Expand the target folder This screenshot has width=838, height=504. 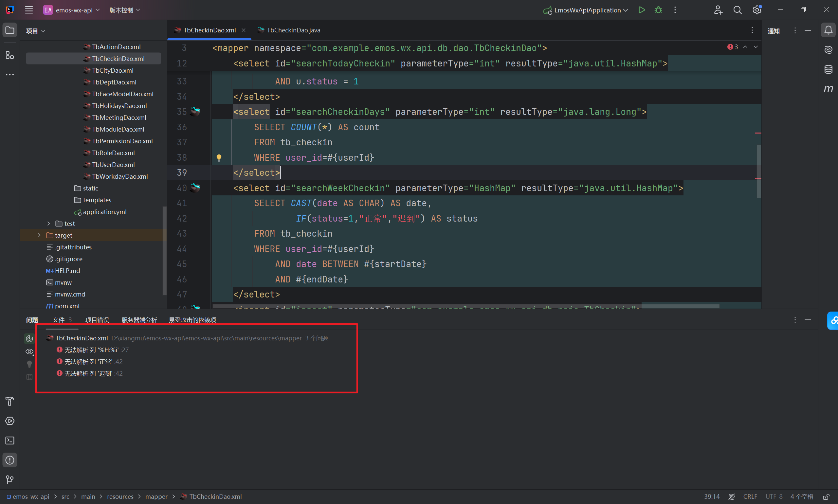39,235
